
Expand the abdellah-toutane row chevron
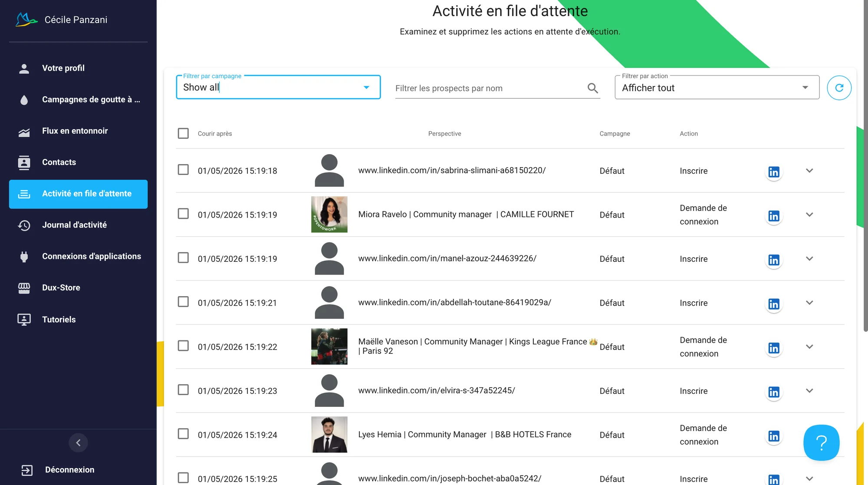809,303
